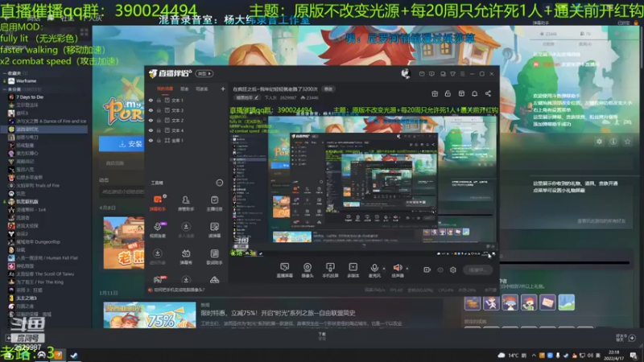Open the mode switch pill next to logo

click(x=204, y=73)
